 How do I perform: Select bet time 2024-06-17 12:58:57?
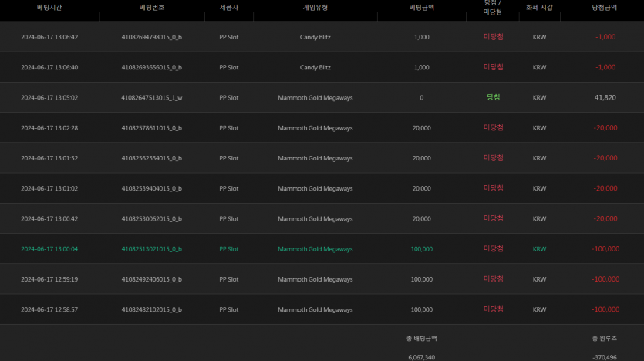(49, 309)
